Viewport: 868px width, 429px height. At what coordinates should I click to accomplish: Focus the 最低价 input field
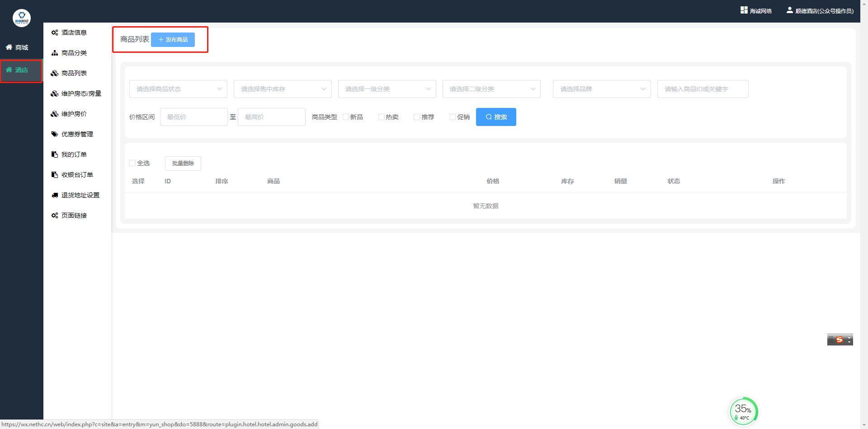pyautogui.click(x=194, y=117)
